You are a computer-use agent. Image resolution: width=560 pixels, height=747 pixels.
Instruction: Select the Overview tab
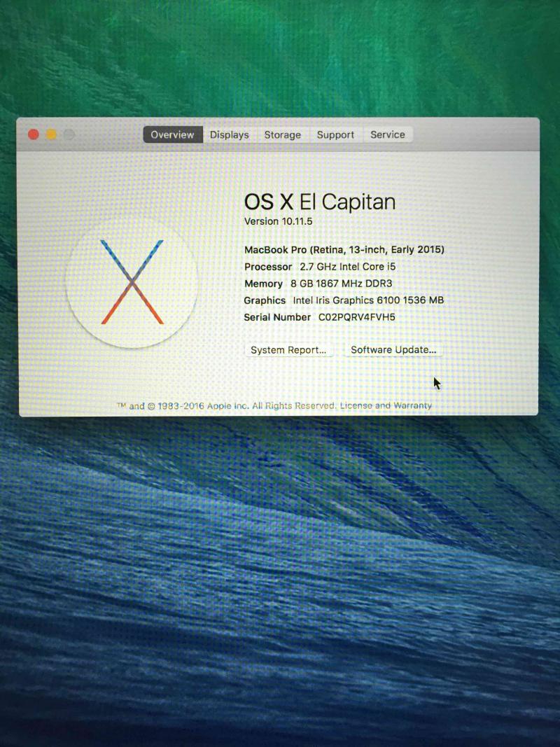[172, 134]
